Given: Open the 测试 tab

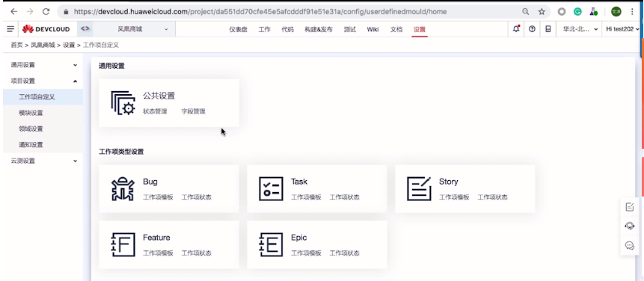Looking at the screenshot, I should click(350, 29).
